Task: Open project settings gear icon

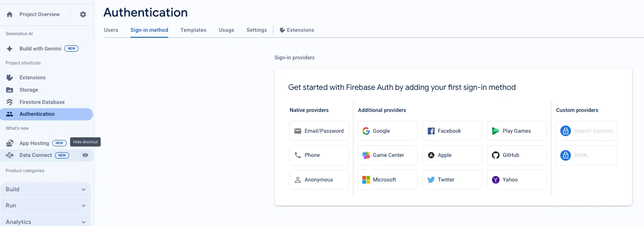Action: (x=83, y=14)
